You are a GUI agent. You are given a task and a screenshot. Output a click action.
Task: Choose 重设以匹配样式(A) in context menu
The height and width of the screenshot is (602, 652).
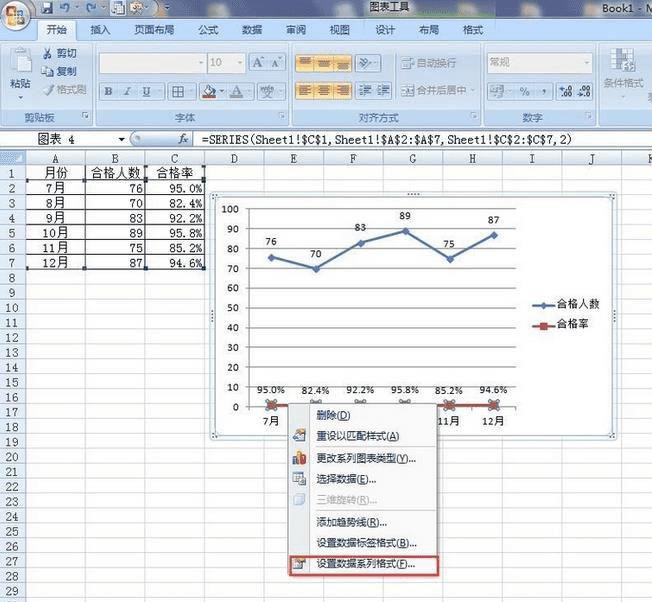363,436
